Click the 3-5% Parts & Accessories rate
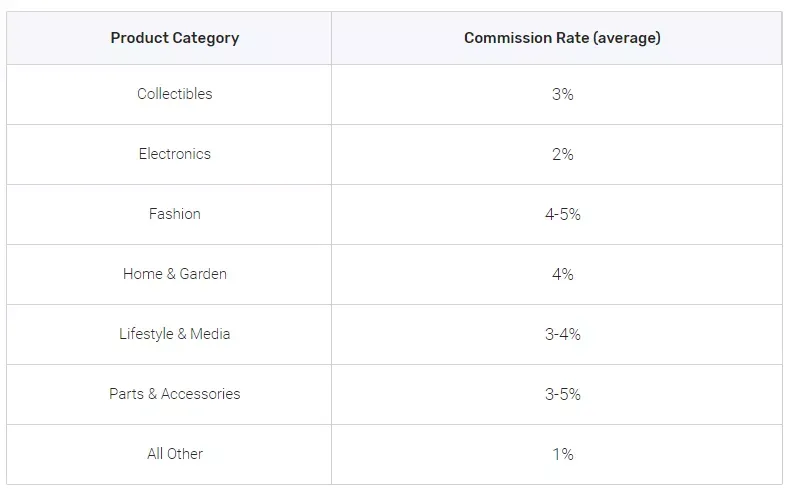Screen dimensions: 791x502 [562, 395]
